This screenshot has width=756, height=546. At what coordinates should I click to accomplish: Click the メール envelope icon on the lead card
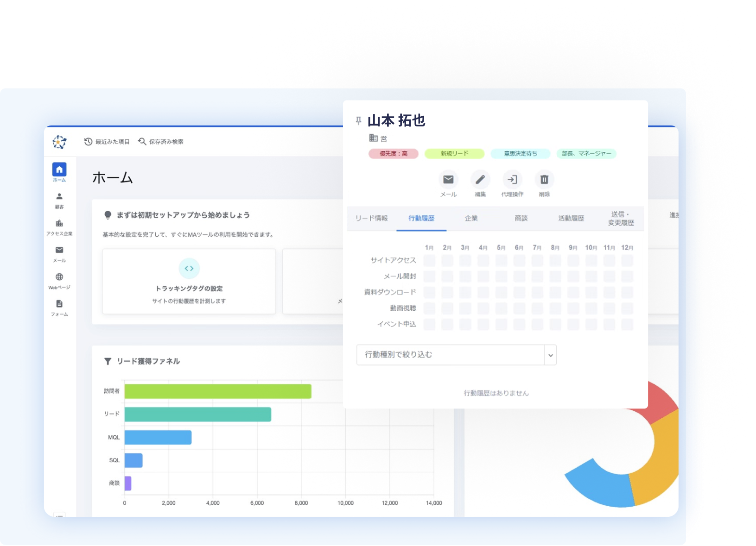click(448, 180)
